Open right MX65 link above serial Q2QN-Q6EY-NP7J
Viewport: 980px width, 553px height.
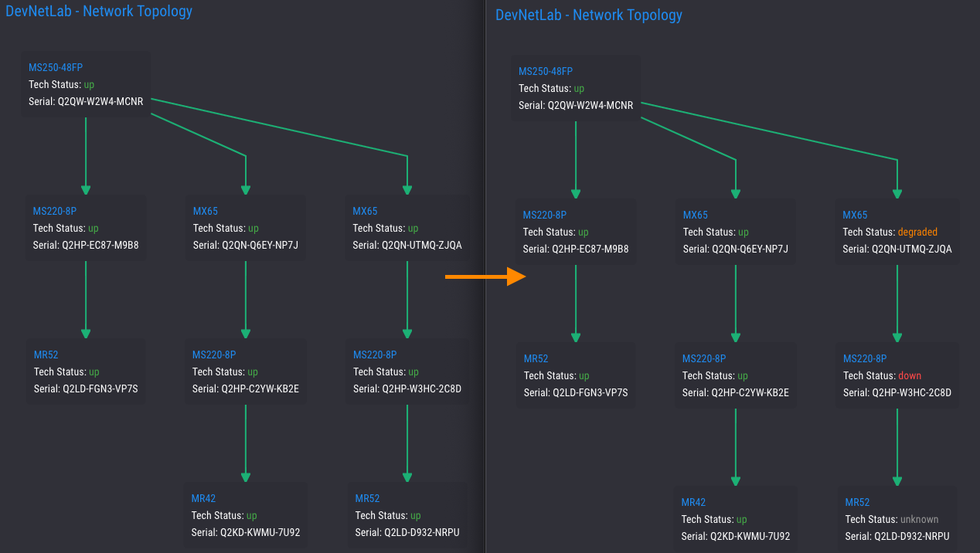pyautogui.click(x=696, y=215)
